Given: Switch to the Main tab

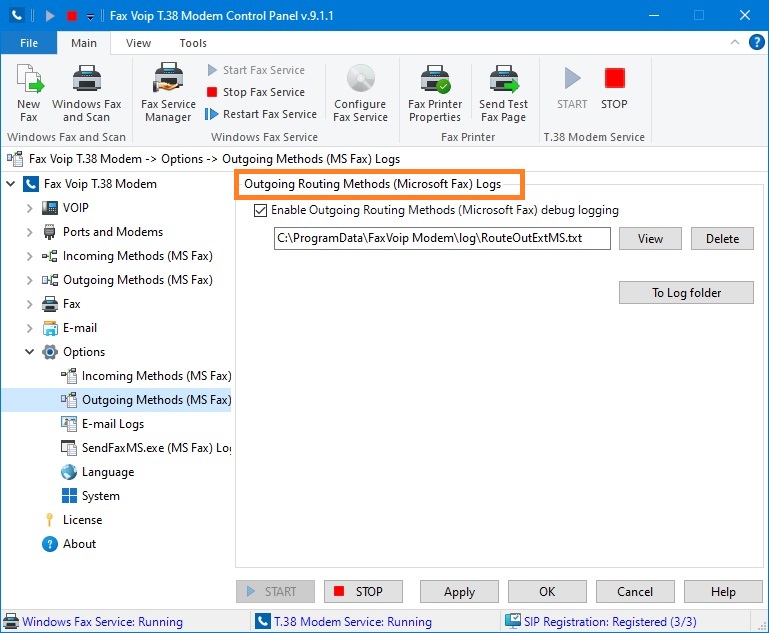Looking at the screenshot, I should (x=84, y=43).
